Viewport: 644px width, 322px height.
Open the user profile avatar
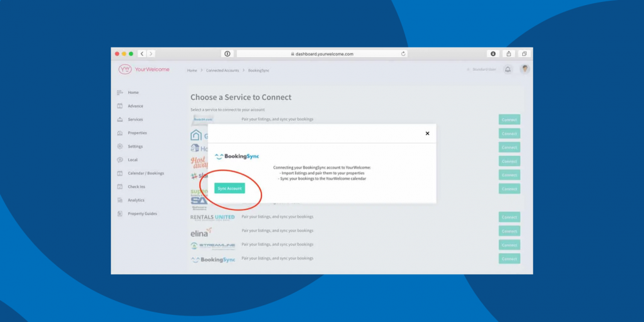tap(525, 70)
